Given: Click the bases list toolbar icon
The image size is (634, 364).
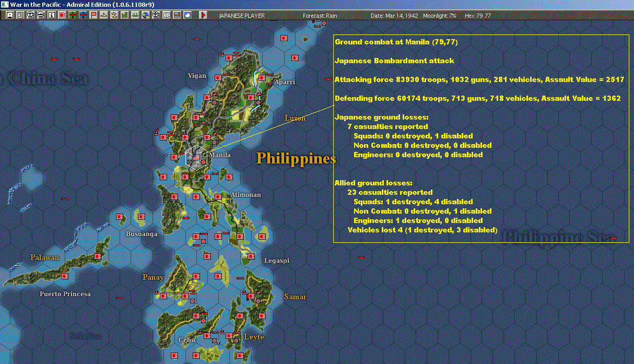Looking at the screenshot, I should coord(135,15).
